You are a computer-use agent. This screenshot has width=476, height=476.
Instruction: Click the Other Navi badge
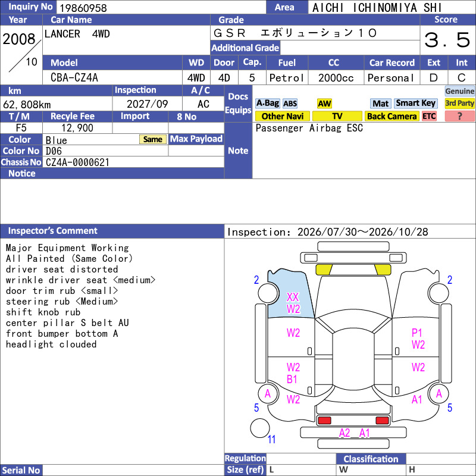282,116
